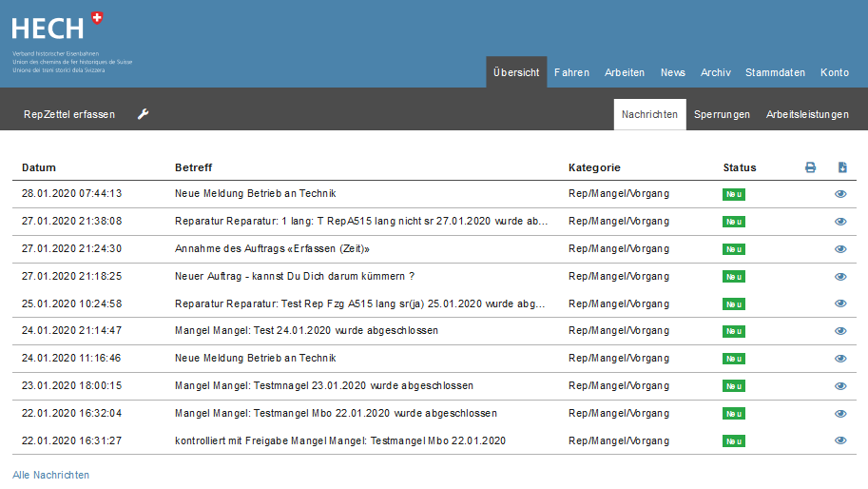The width and height of the screenshot is (868, 489).
Task: Show details of 27.01.2020 21:24:30 message
Action: [840, 249]
